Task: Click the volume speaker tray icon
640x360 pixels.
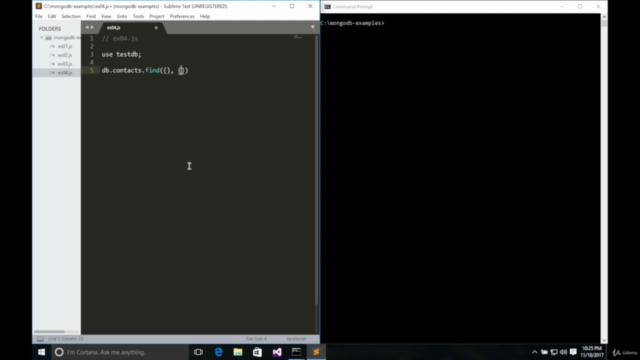Action: coord(564,352)
